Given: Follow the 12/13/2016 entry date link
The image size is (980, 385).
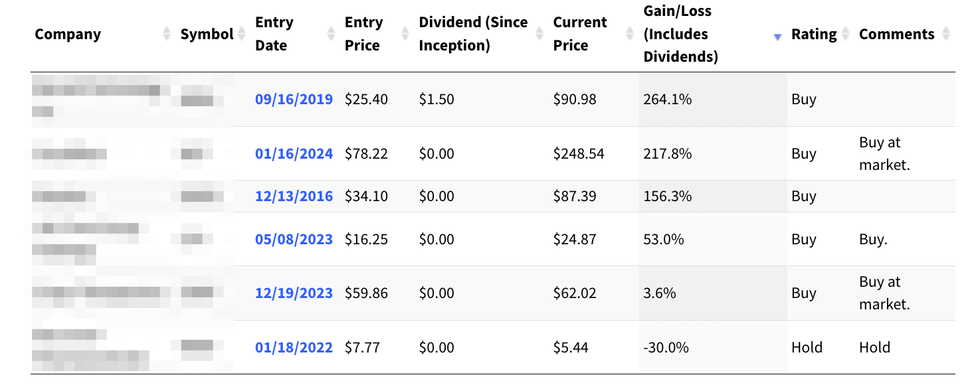Looking at the screenshot, I should click(294, 196).
